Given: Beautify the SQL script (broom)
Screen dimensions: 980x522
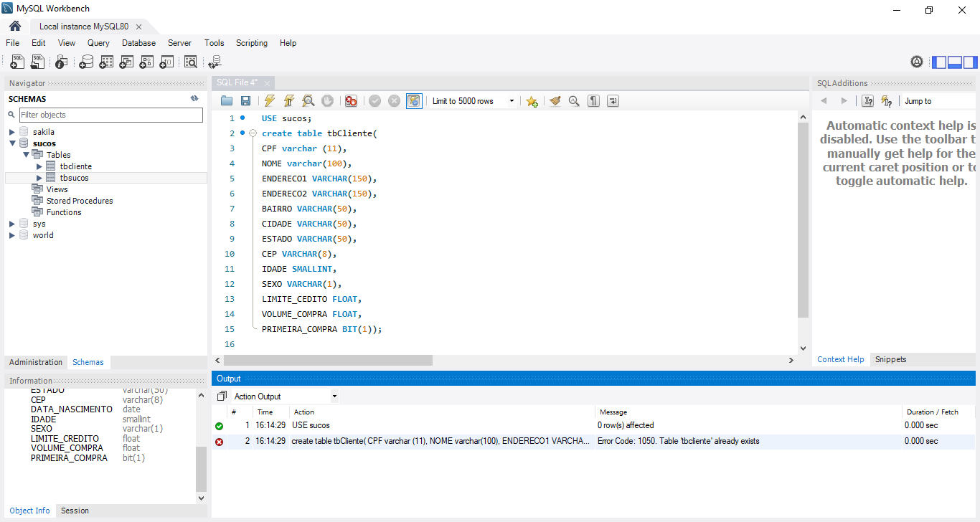Looking at the screenshot, I should (555, 101).
